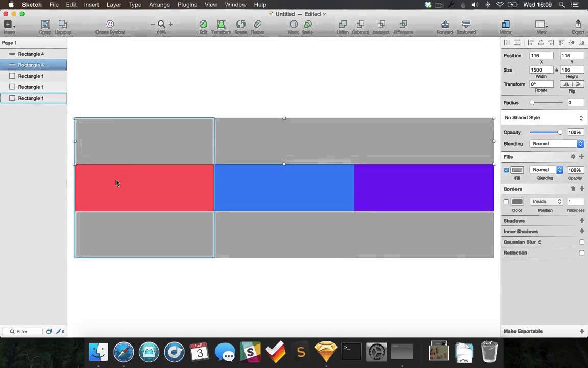588x368 pixels.
Task: Toggle the Fill checkbox in the inspector
Action: tap(506, 170)
